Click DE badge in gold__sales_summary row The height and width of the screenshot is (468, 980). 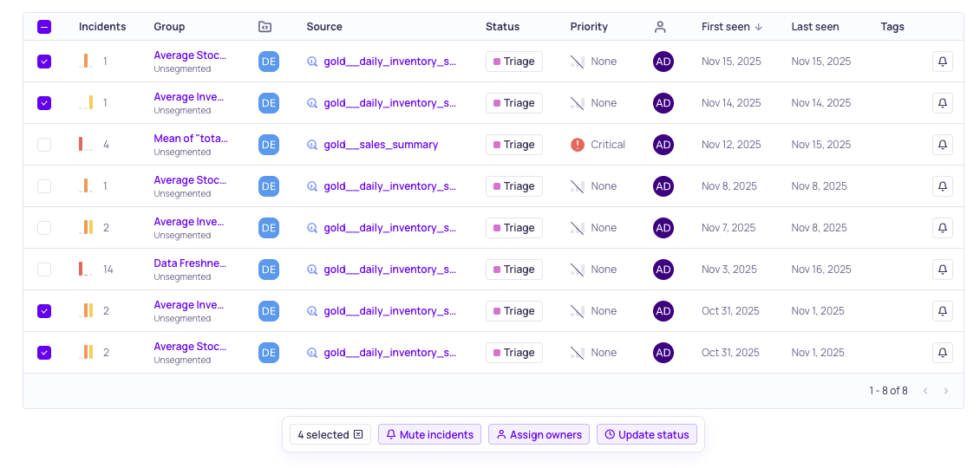(x=269, y=145)
